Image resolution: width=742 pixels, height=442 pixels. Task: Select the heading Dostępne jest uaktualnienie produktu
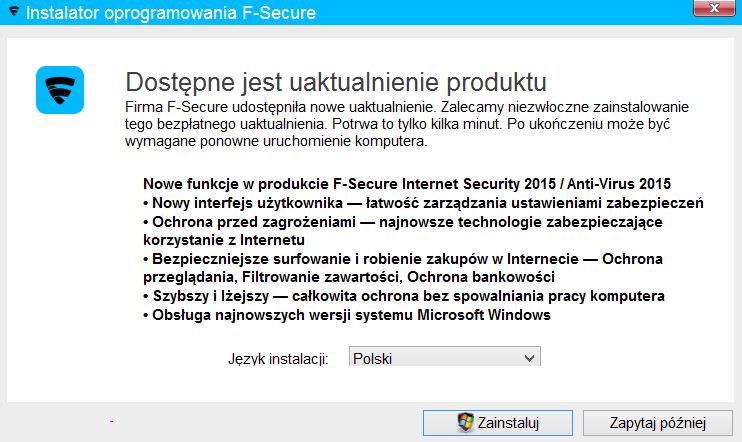(336, 82)
